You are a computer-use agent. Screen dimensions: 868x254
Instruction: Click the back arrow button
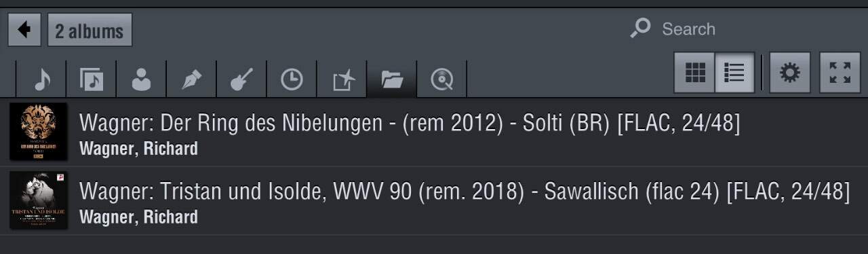point(25,30)
